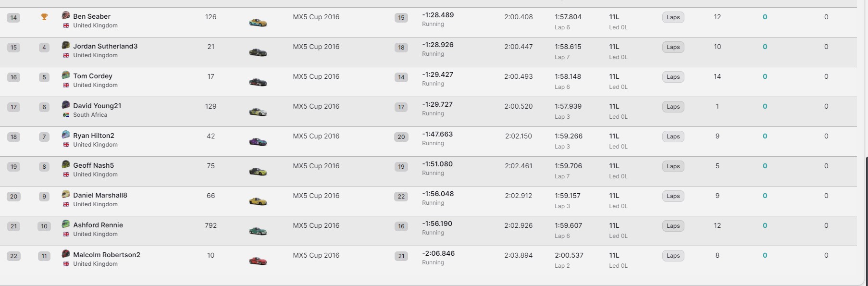Click the red car icon for Malcolm Robertson2
The width and height of the screenshot is (868, 286).
point(258,261)
